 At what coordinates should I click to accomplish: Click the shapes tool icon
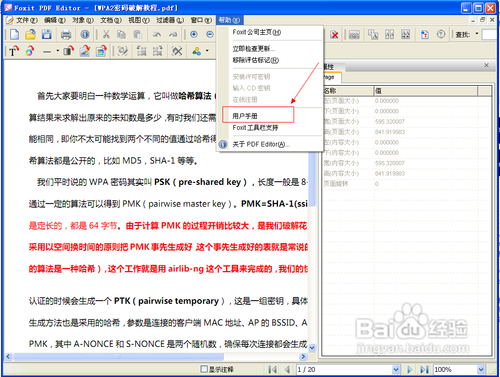coord(196,51)
